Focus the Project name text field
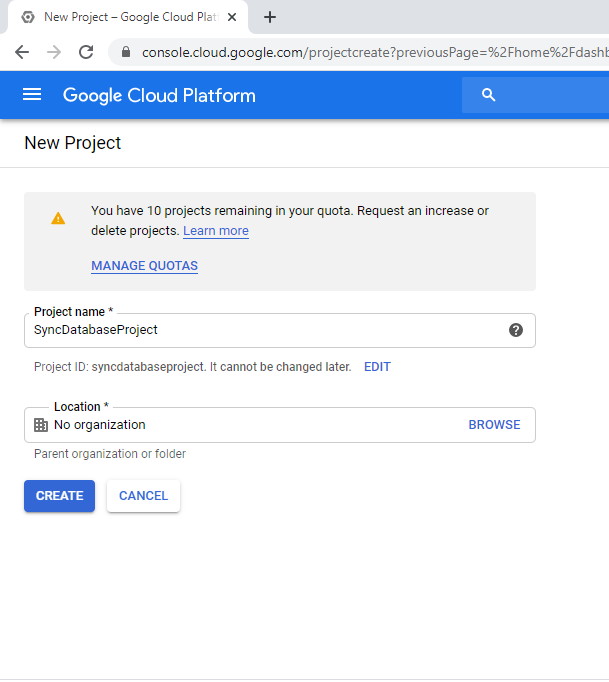This screenshot has width=609, height=682. (x=260, y=330)
